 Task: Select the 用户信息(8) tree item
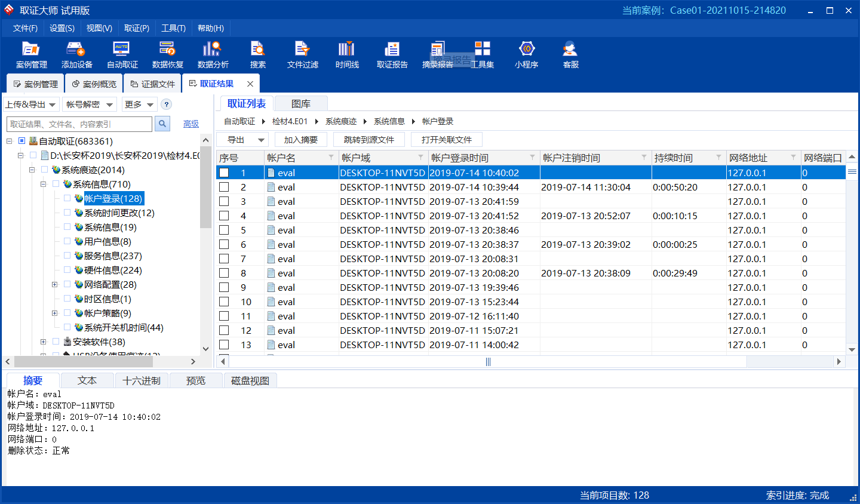coord(107,242)
